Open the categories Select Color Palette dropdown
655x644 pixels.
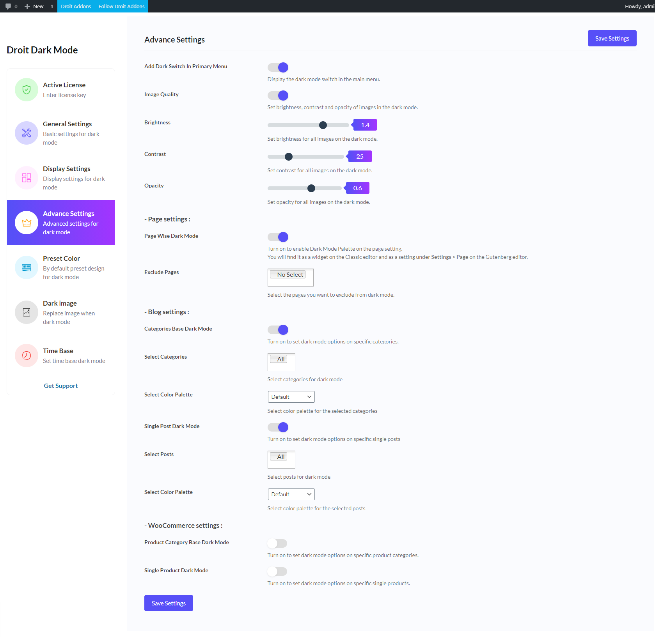(291, 397)
